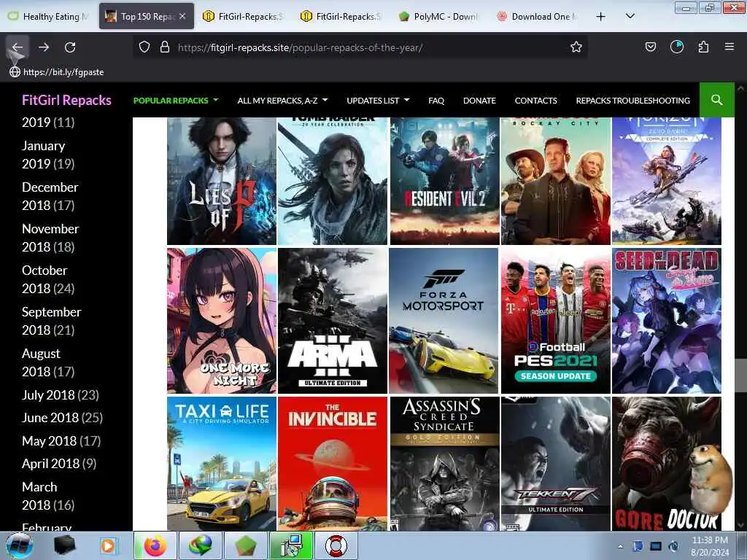
Task: Open the Lies of P repack cover
Action: [222, 181]
